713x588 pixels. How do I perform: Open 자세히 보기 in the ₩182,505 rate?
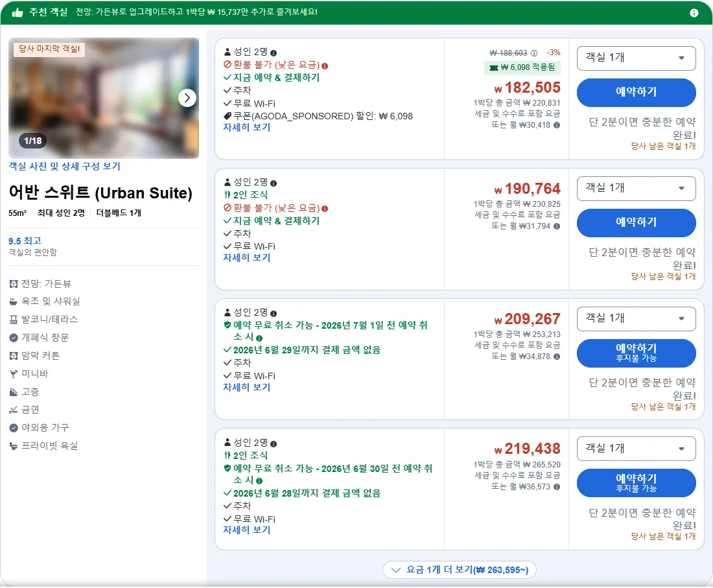pyautogui.click(x=246, y=128)
